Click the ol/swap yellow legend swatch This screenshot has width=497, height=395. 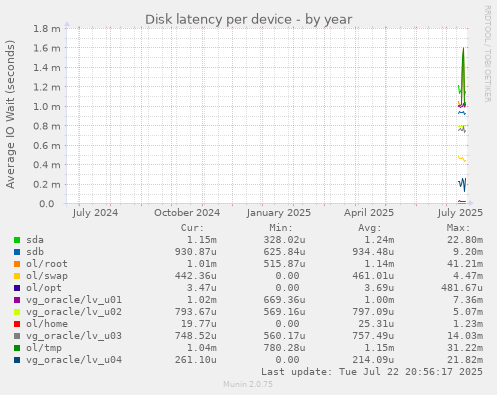click(17, 276)
